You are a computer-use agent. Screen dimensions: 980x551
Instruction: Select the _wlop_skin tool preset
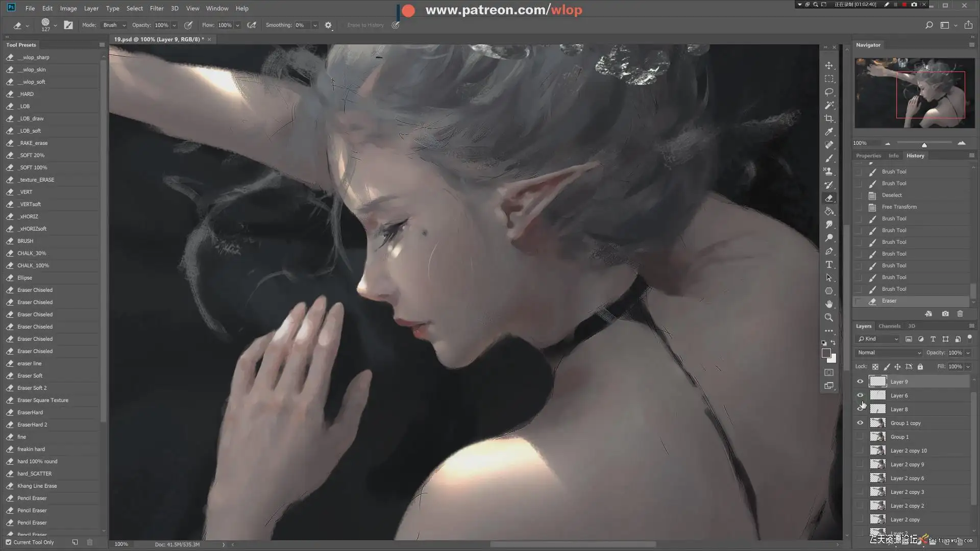32,69
